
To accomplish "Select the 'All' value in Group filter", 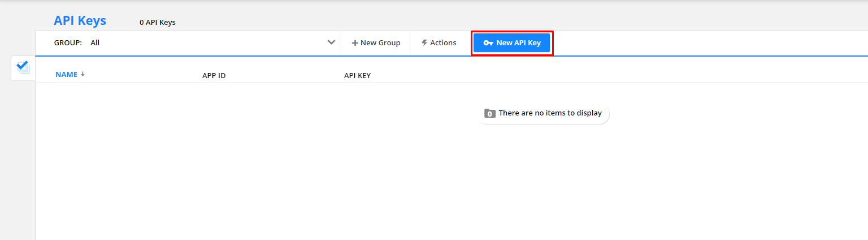I will coord(95,43).
